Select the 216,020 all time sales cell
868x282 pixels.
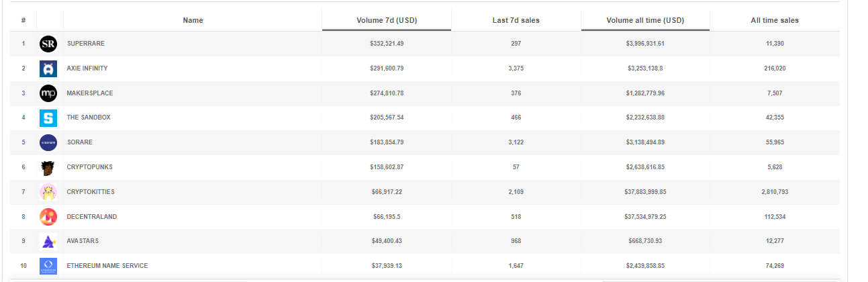coord(775,68)
